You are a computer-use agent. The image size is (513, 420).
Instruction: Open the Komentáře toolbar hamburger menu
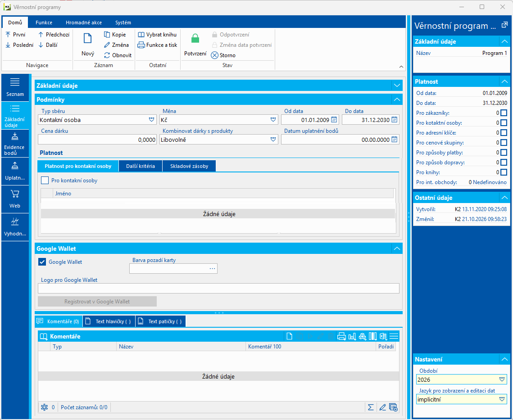coord(394,336)
